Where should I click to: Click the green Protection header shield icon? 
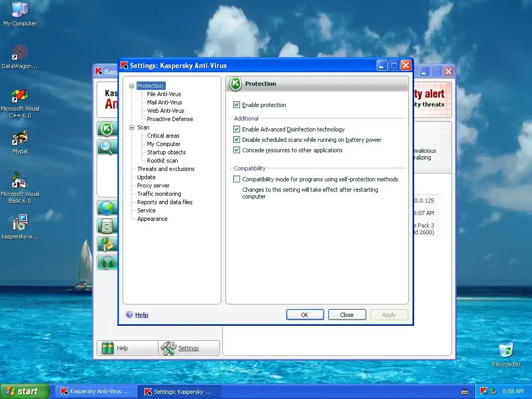click(235, 84)
